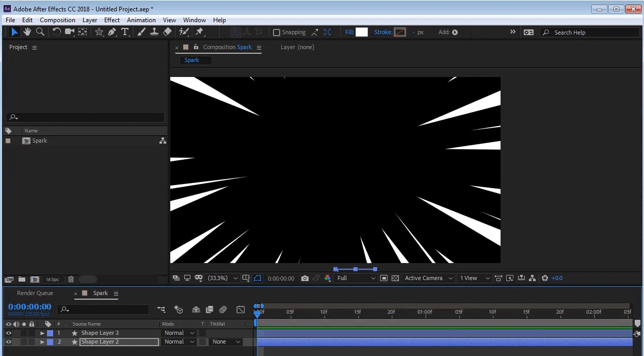Click the Fill color swatch

pos(362,32)
